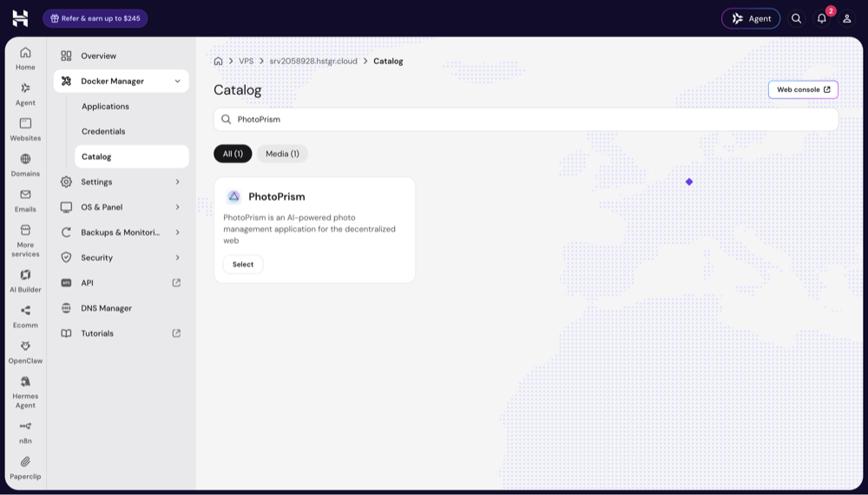This screenshot has width=868, height=495.
Task: Open the API sidebar entry
Action: [122, 283]
